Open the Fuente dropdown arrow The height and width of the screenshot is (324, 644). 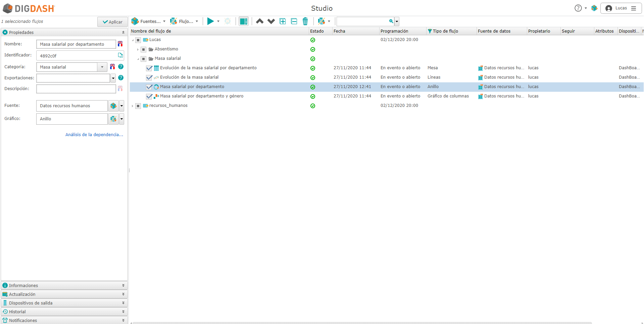[x=121, y=106]
